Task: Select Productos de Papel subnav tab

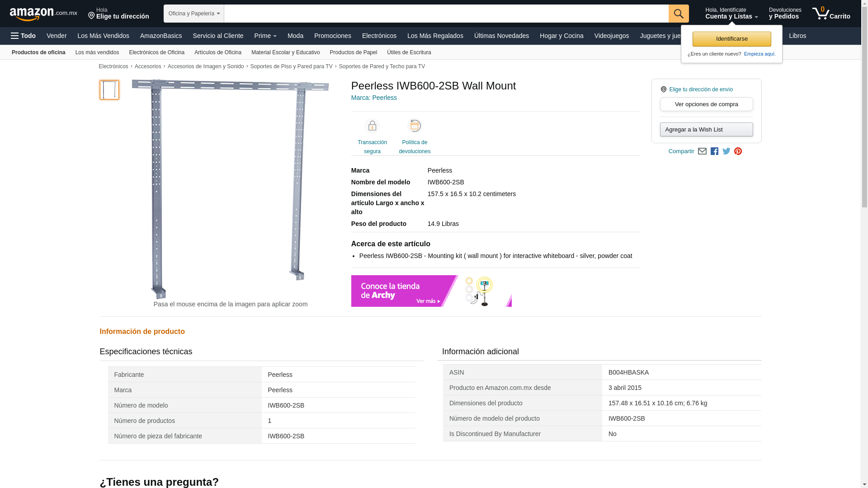Action: point(353,52)
